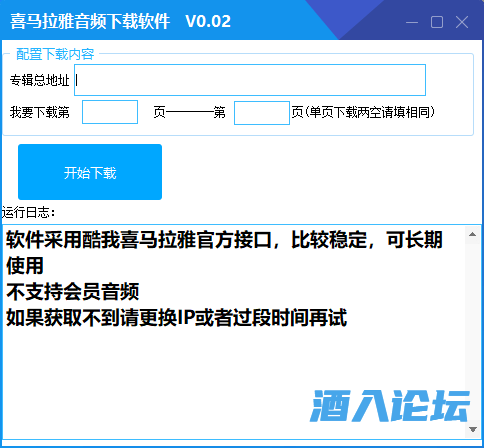Viewport: 484px width, 448px height.
Task: Click the 专辑总地址 album URL input box
Action: [250, 80]
